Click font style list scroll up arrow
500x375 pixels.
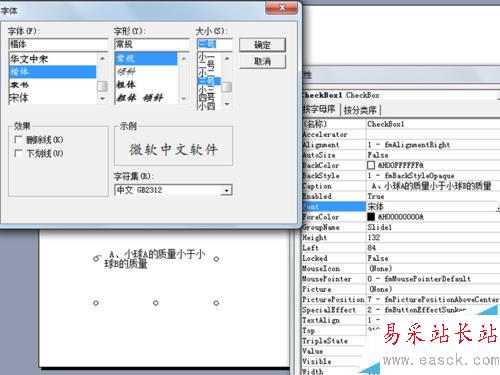tap(183, 58)
